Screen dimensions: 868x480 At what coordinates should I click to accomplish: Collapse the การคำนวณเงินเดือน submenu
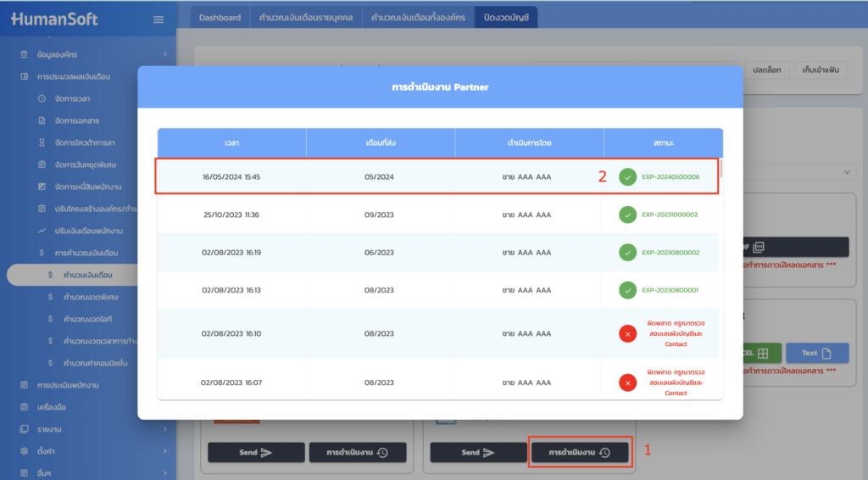tap(164, 253)
